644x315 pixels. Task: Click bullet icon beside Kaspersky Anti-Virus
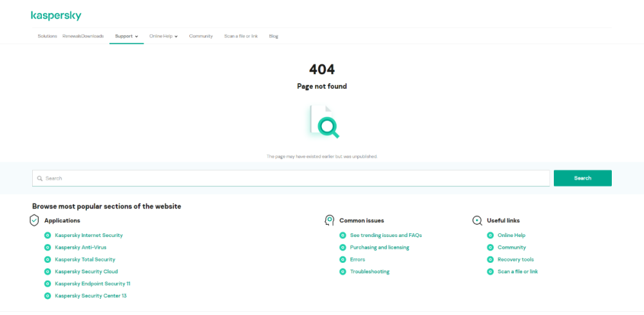tap(48, 247)
